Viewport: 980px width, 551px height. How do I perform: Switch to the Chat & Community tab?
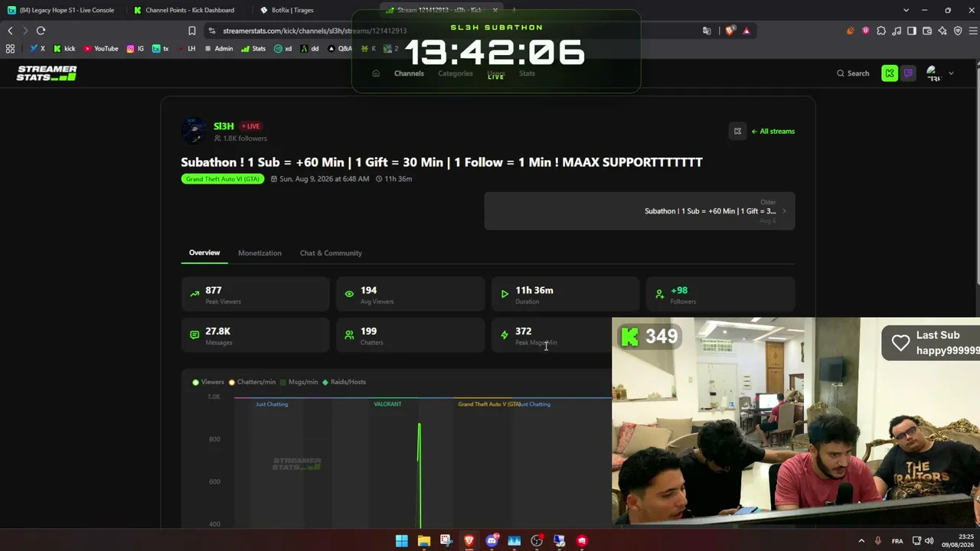(331, 253)
